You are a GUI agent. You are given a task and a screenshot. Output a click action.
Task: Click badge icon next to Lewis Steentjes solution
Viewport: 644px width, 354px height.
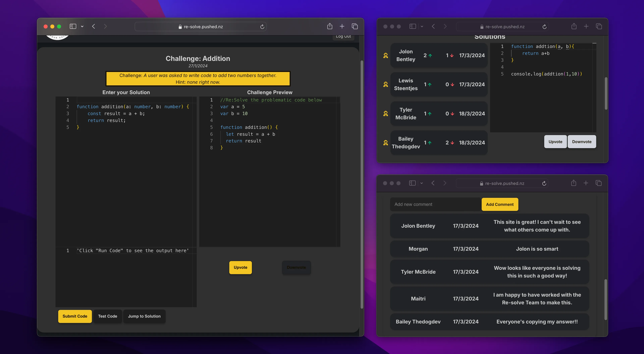[386, 85]
